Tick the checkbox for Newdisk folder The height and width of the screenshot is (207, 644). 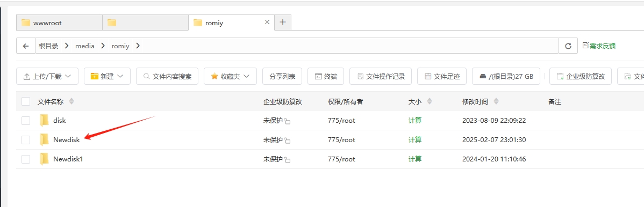[x=26, y=140]
